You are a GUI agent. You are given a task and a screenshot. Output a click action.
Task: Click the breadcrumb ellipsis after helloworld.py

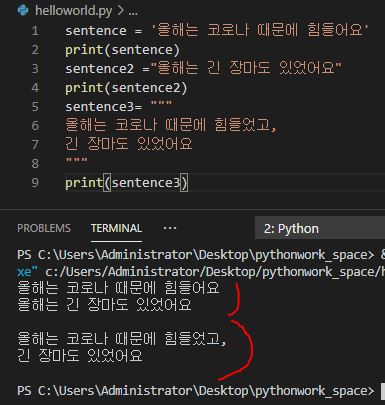133,12
